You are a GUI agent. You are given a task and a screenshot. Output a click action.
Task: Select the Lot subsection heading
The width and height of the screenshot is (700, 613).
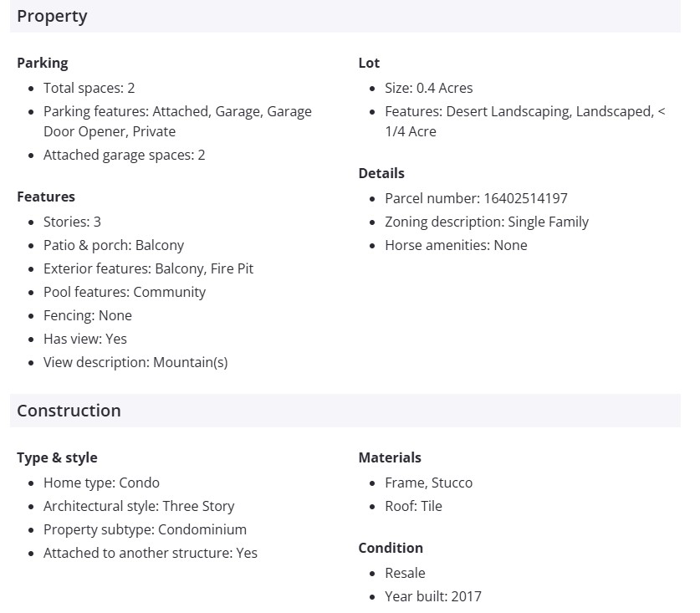click(x=369, y=63)
